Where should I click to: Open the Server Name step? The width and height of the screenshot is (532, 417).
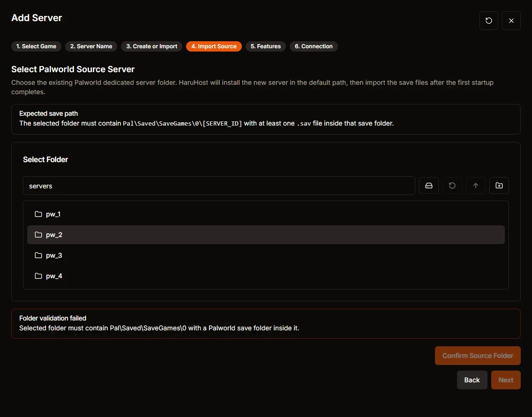click(x=91, y=46)
